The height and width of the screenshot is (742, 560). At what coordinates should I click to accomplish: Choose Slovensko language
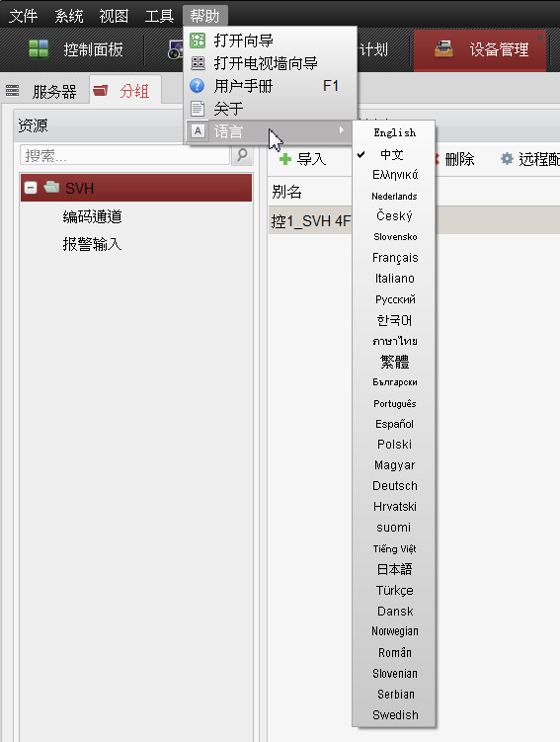click(393, 236)
